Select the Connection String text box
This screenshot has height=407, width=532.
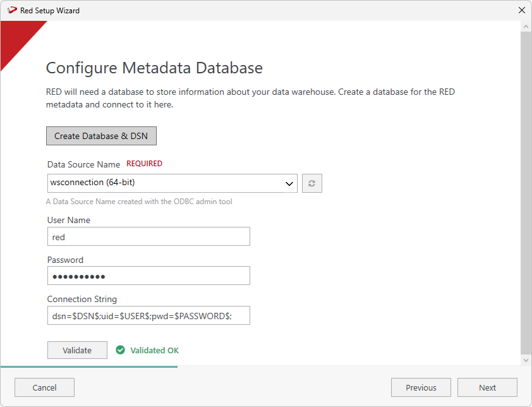(148, 315)
